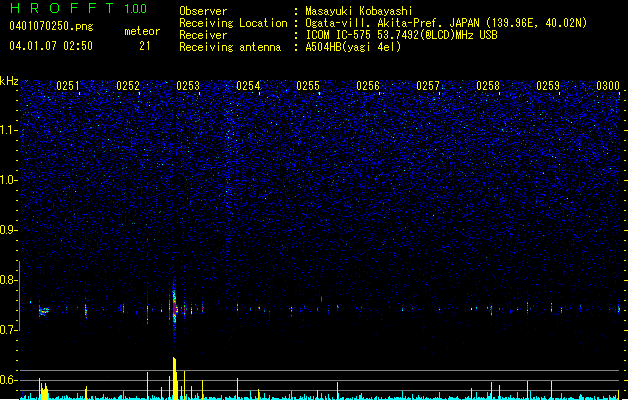Click the 'Receiver' field label
The image size is (629, 400).
(x=203, y=35)
